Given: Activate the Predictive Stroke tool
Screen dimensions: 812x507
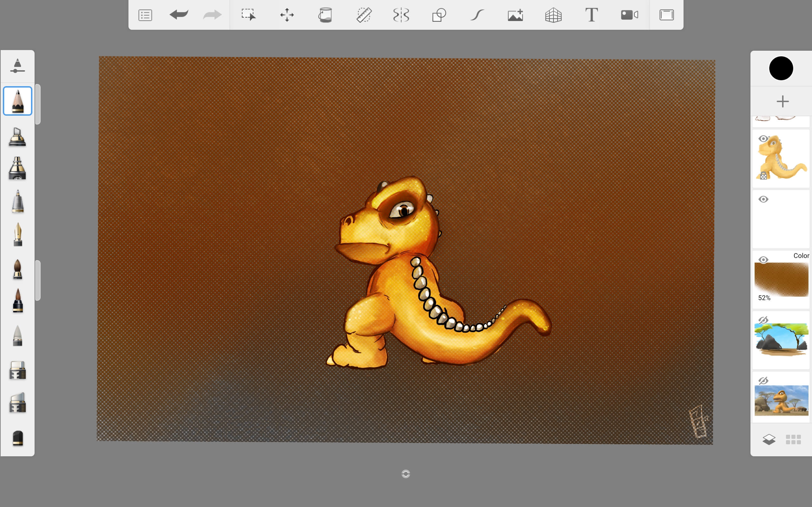Looking at the screenshot, I should (x=477, y=15).
